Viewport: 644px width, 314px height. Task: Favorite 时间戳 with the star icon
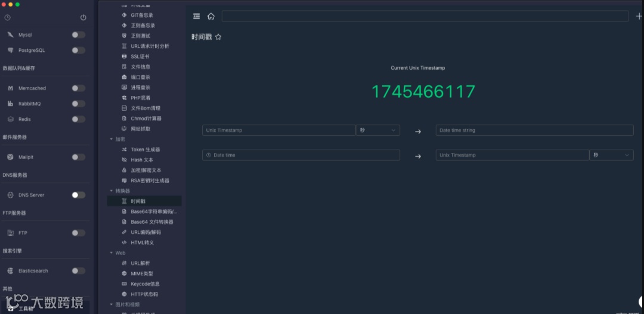(218, 37)
